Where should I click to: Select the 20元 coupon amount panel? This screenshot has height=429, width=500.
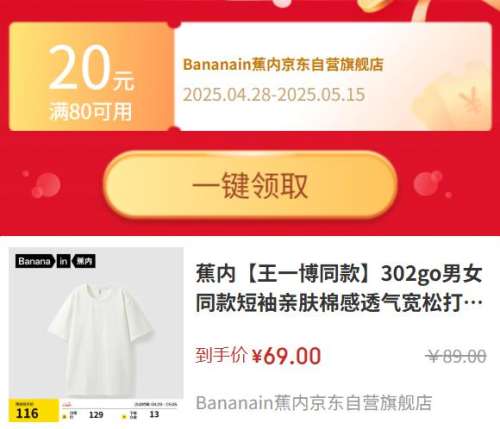(x=91, y=77)
